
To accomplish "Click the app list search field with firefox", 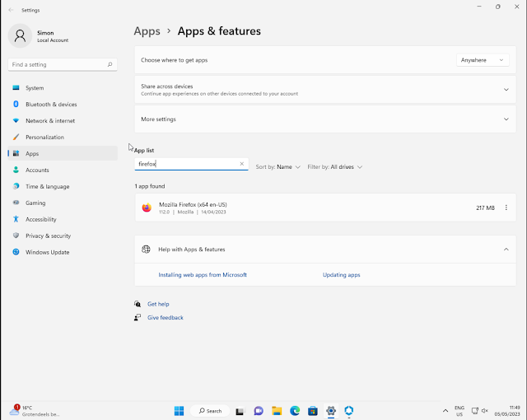I will (x=192, y=164).
